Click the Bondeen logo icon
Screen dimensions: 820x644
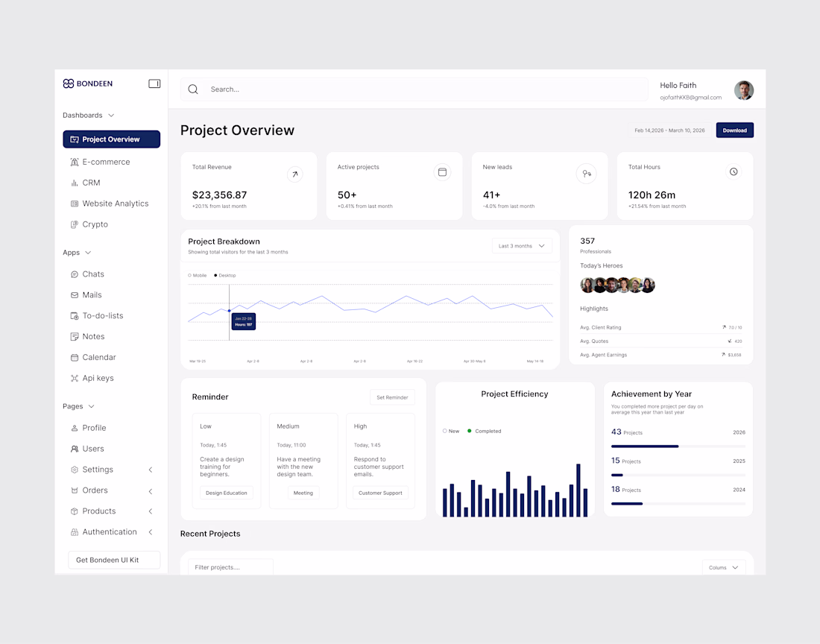(x=69, y=83)
